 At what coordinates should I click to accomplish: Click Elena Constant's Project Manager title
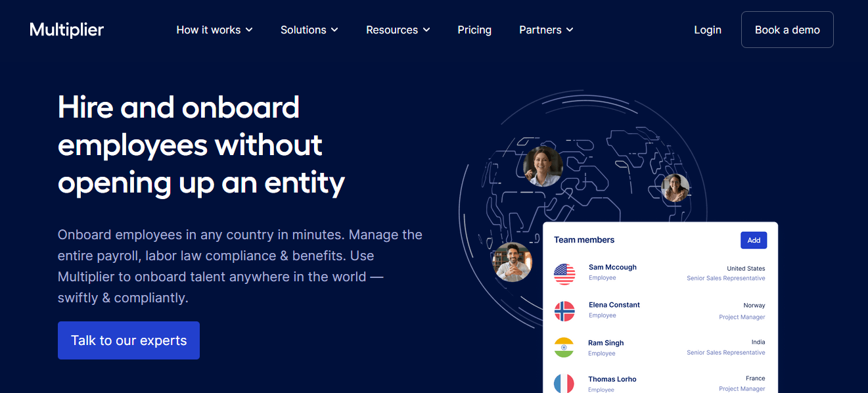(742, 317)
